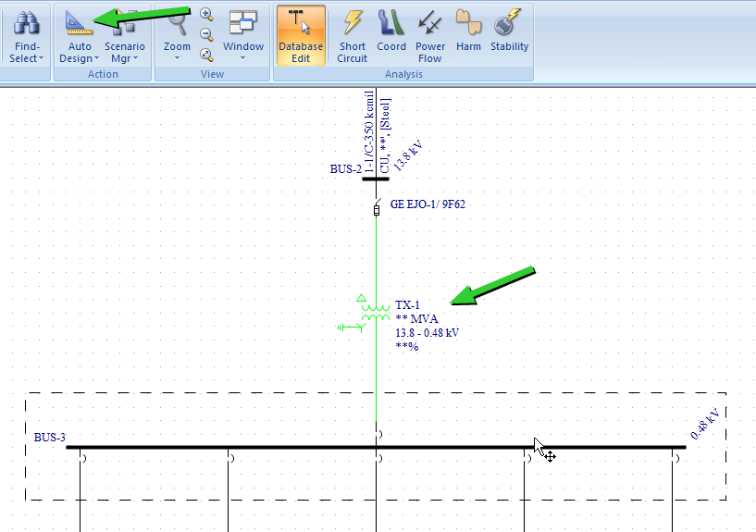Viewport: 756px width, 532px height.
Task: Click the BUS-3 label
Action: (50, 438)
